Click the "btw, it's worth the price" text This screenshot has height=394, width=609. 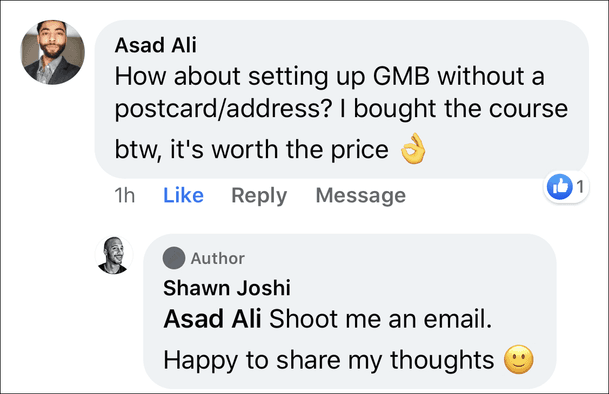(x=251, y=149)
